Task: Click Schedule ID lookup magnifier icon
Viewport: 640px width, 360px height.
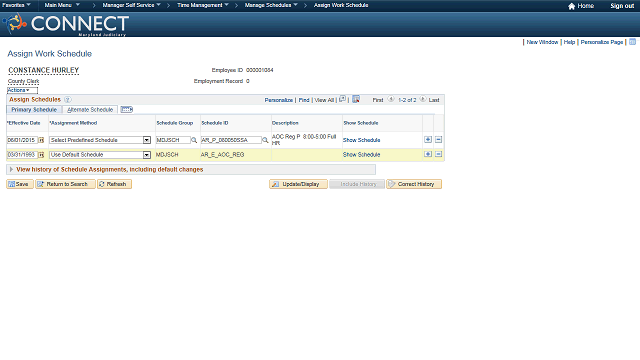Action: click(265, 140)
